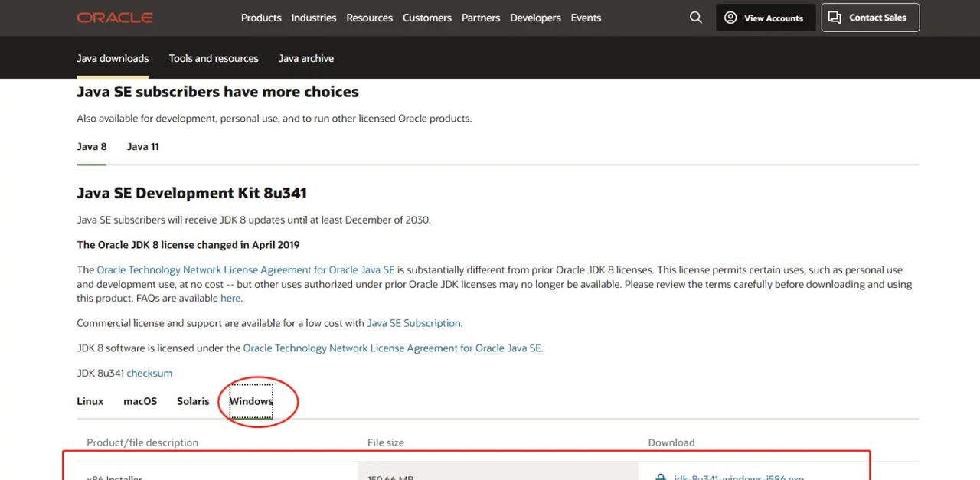Select the Linux platform tab
This screenshot has height=480, width=980.
click(90, 401)
